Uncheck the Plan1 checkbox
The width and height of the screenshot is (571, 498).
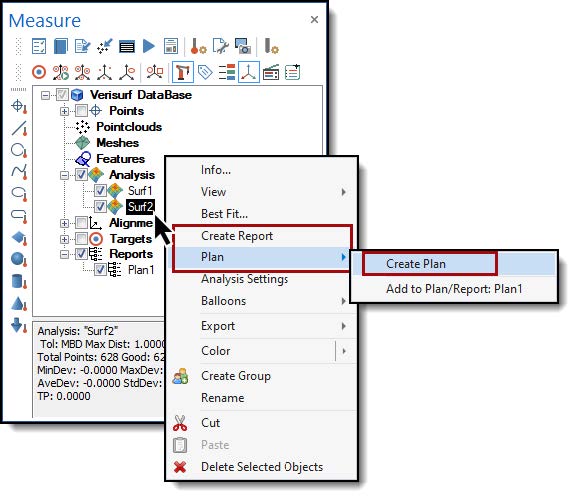100,270
